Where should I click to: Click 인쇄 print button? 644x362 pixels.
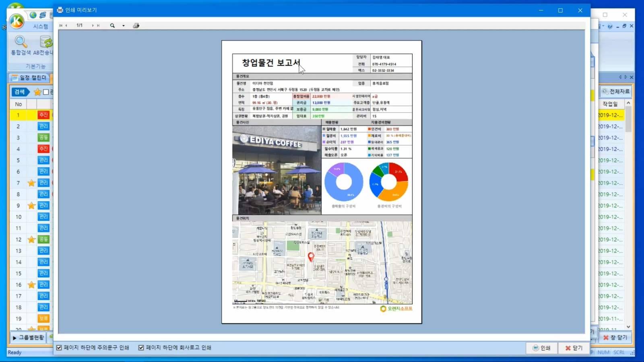point(542,348)
